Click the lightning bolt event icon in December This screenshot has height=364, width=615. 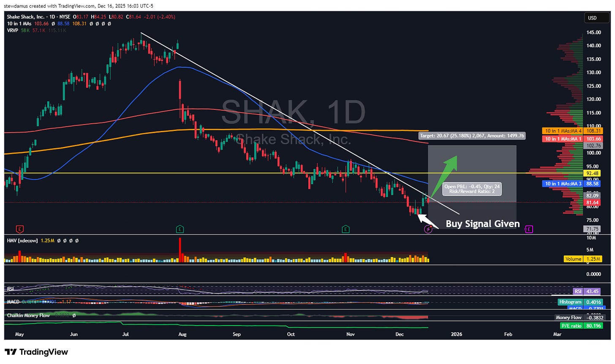tap(428, 229)
